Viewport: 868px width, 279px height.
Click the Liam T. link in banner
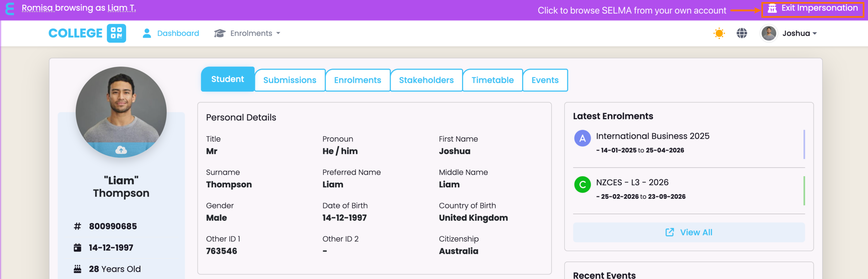pyautogui.click(x=122, y=8)
